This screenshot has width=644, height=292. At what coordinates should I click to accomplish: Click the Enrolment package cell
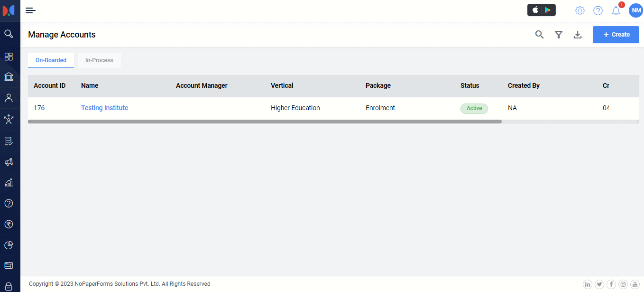click(380, 108)
